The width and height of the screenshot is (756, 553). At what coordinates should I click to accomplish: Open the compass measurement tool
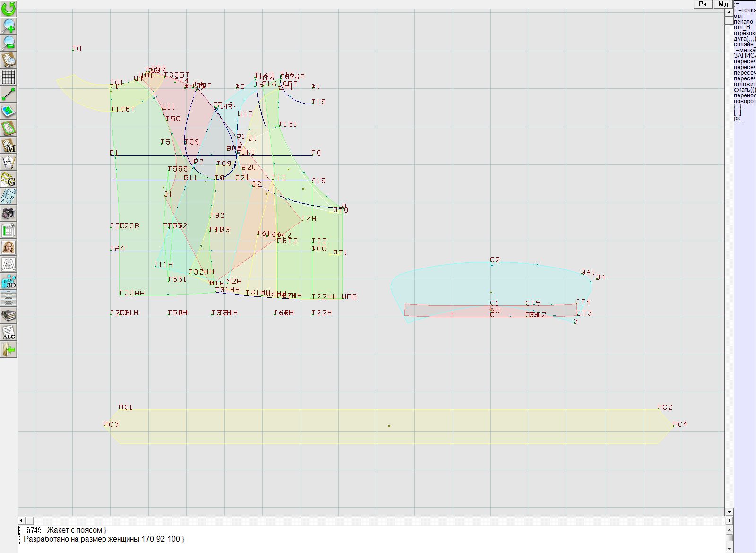coord(9,162)
